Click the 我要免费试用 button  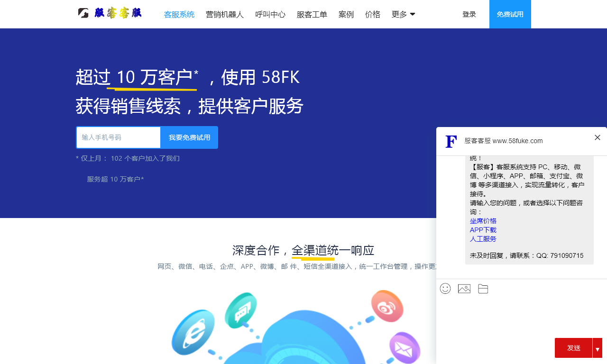(x=190, y=137)
